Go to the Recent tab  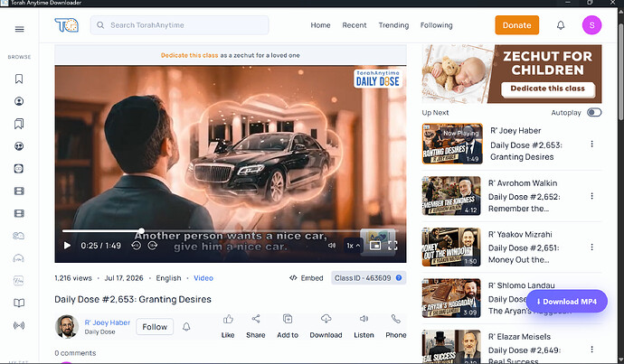[x=355, y=25]
